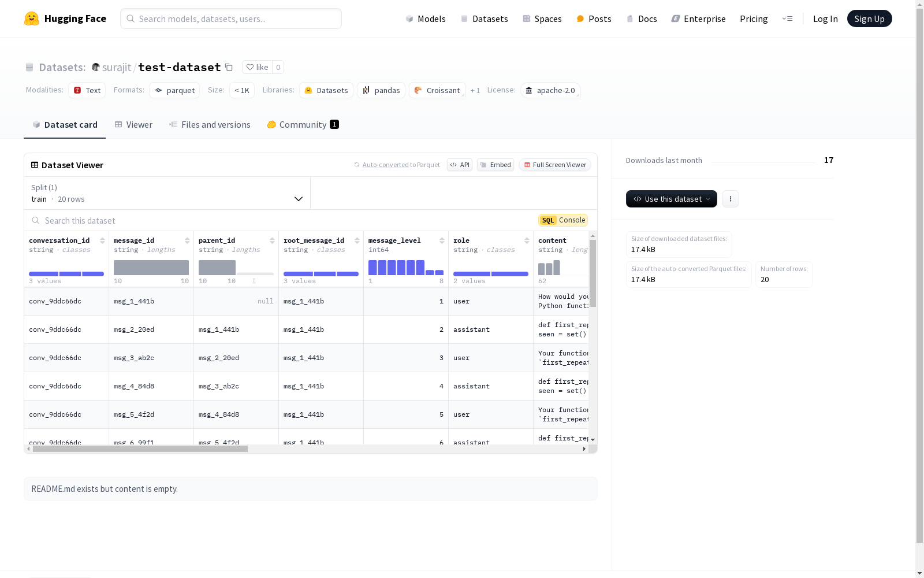
Task: Click the apache-2.0 license tag
Action: [550, 90]
